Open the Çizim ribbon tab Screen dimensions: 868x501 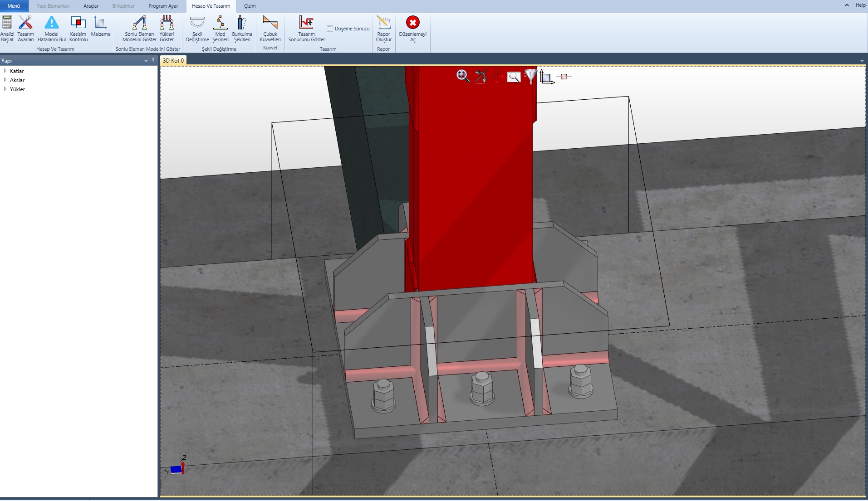pyautogui.click(x=250, y=6)
